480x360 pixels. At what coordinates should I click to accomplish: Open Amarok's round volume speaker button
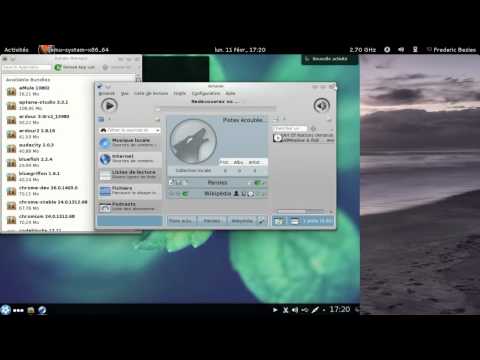(321, 106)
